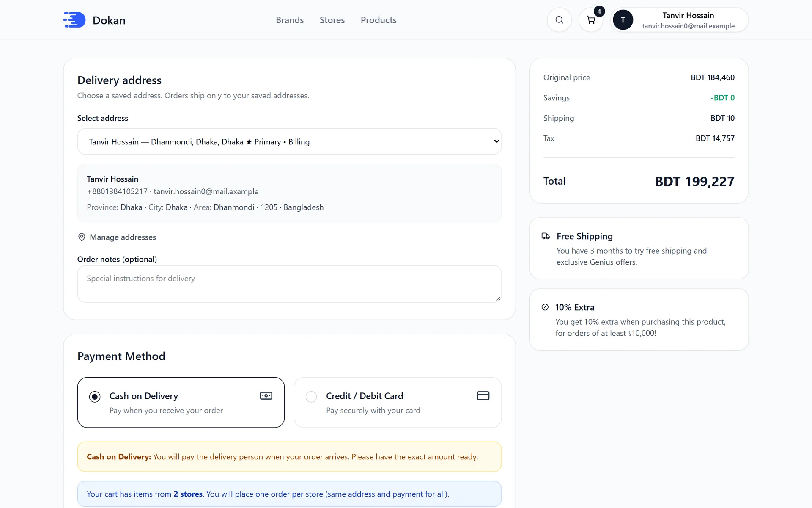Go to the Stores menu item

(x=332, y=20)
